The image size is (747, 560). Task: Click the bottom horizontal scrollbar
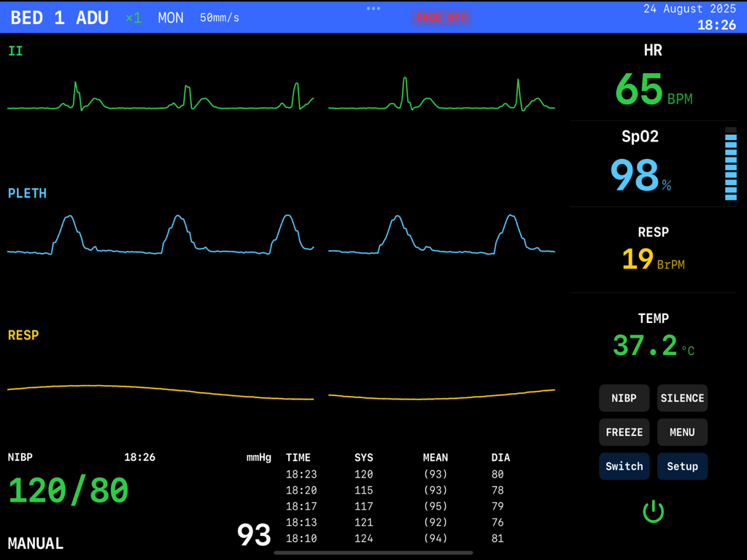pos(372,553)
